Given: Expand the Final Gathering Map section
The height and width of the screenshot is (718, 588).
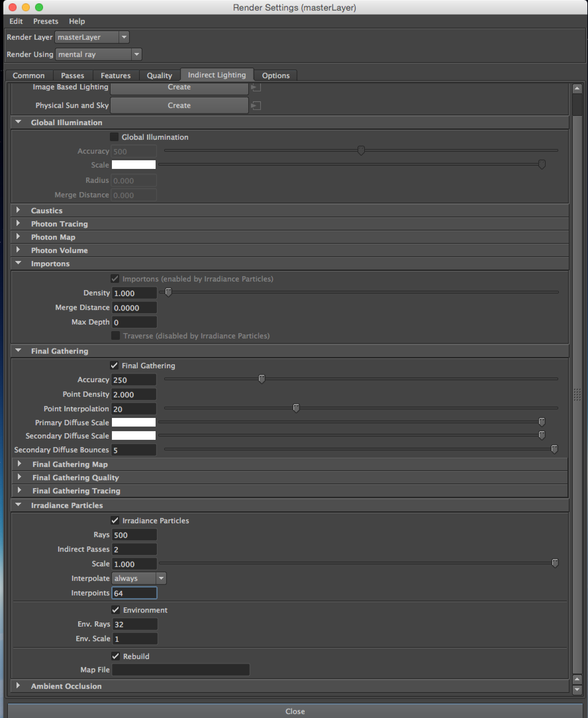Looking at the screenshot, I should (x=19, y=464).
